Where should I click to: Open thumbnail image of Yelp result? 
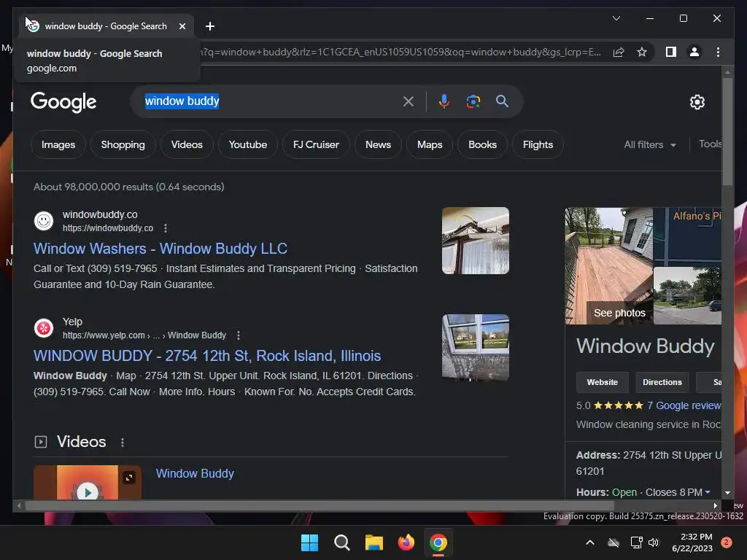click(476, 348)
